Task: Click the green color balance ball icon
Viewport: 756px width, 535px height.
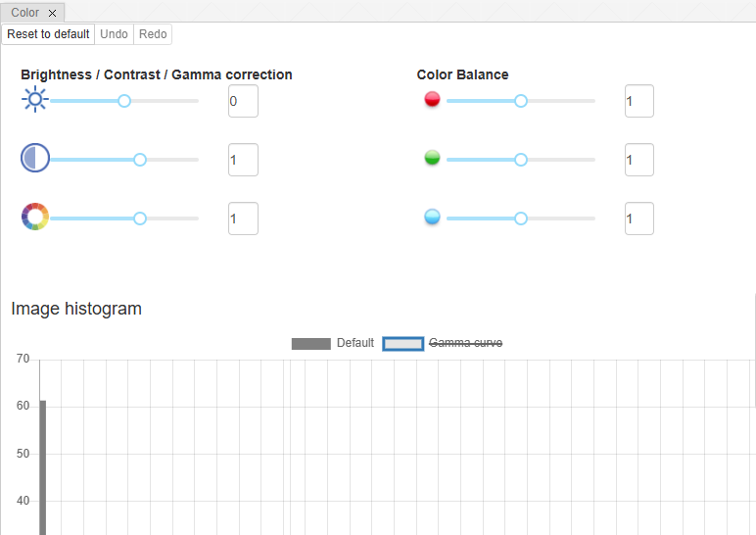Action: pos(432,158)
